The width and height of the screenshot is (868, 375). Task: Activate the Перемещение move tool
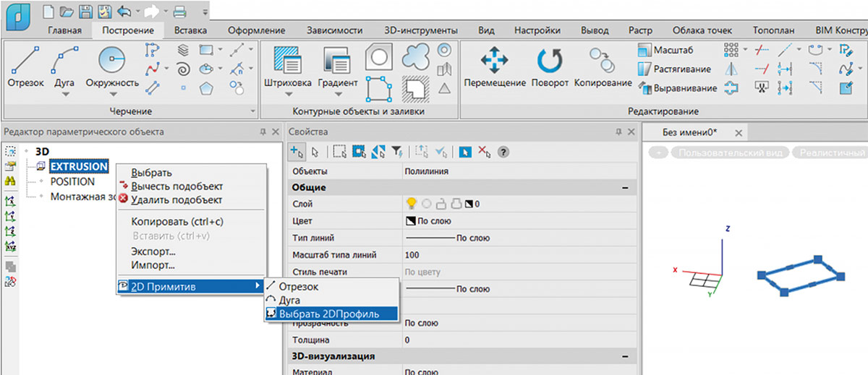point(495,68)
